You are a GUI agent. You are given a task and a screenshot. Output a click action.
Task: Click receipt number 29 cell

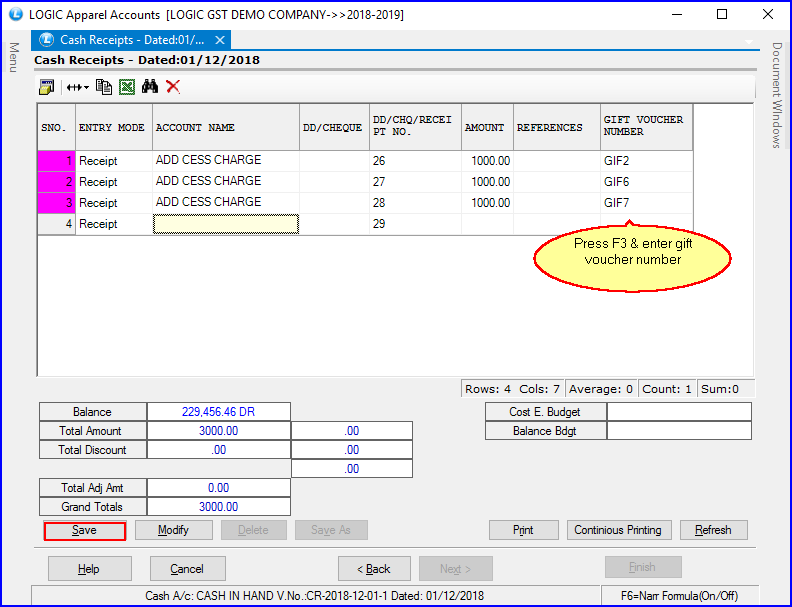click(x=415, y=224)
